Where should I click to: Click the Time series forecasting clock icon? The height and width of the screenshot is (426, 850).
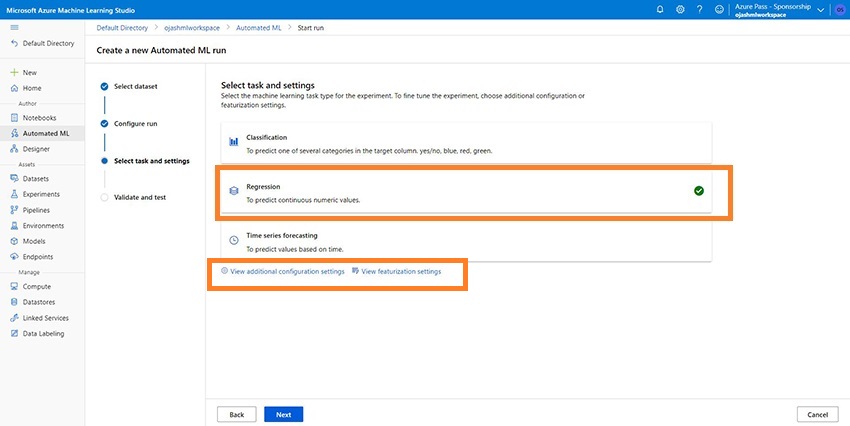pos(233,240)
